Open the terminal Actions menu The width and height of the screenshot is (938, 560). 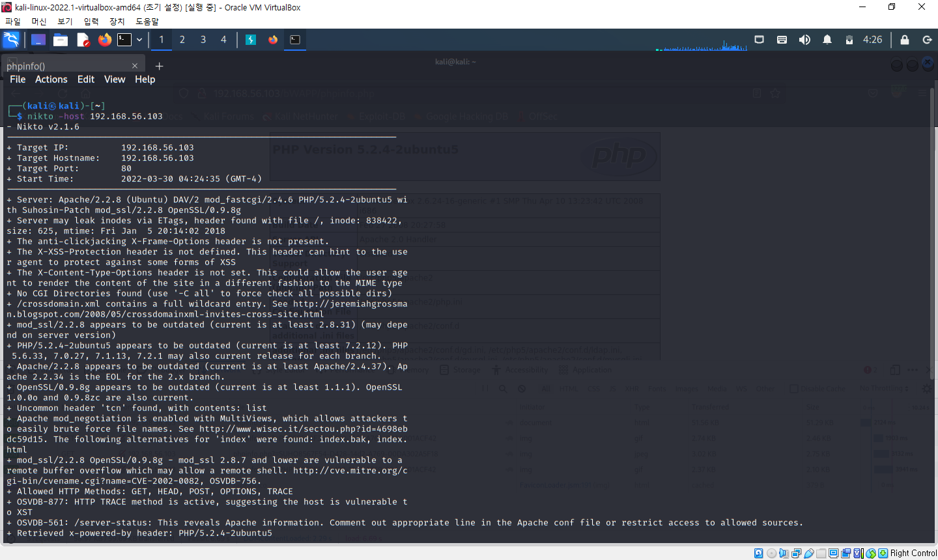51,79
